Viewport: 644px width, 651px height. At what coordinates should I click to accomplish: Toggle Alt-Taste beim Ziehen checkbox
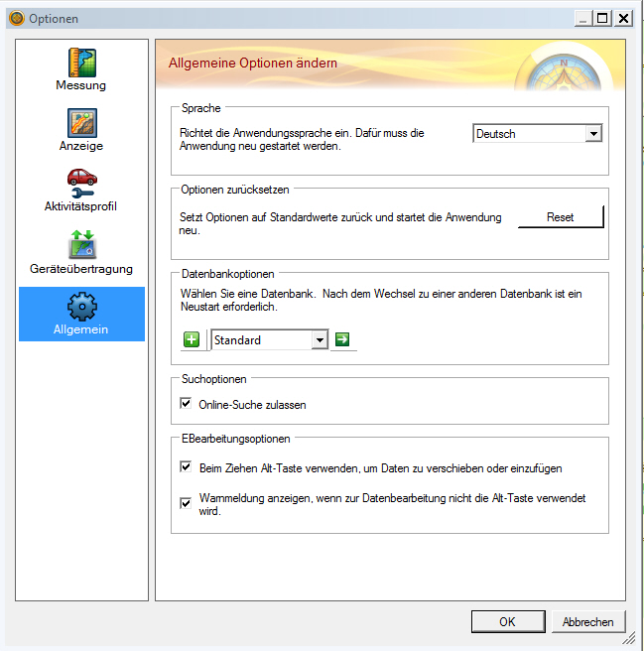186,466
